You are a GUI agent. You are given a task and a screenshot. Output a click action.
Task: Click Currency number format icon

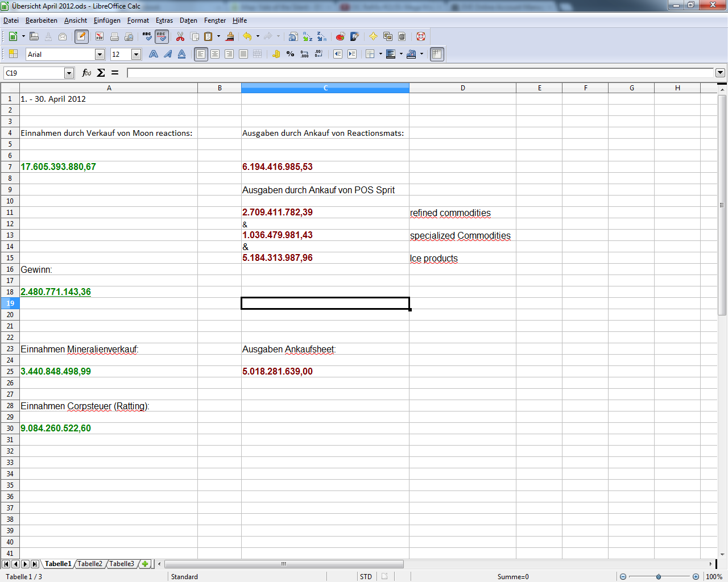click(276, 54)
